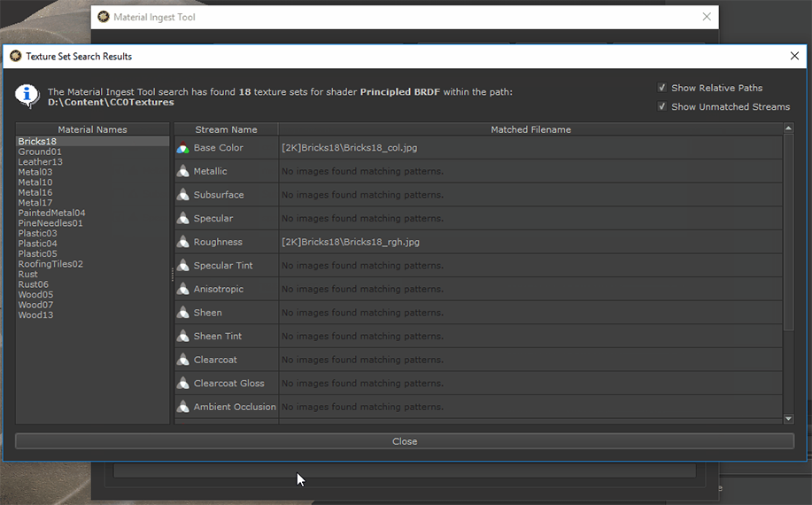Image resolution: width=812 pixels, height=505 pixels.
Task: Click the Clearcoat Gloss stream icon
Action: pos(182,384)
